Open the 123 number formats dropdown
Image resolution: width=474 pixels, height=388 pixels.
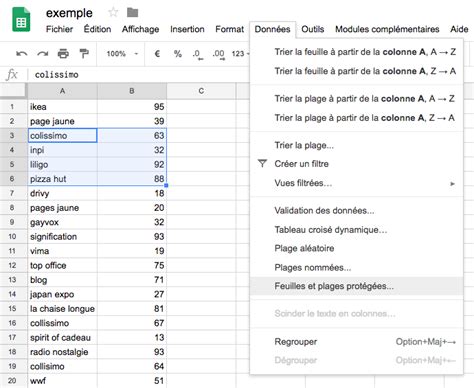pos(240,54)
